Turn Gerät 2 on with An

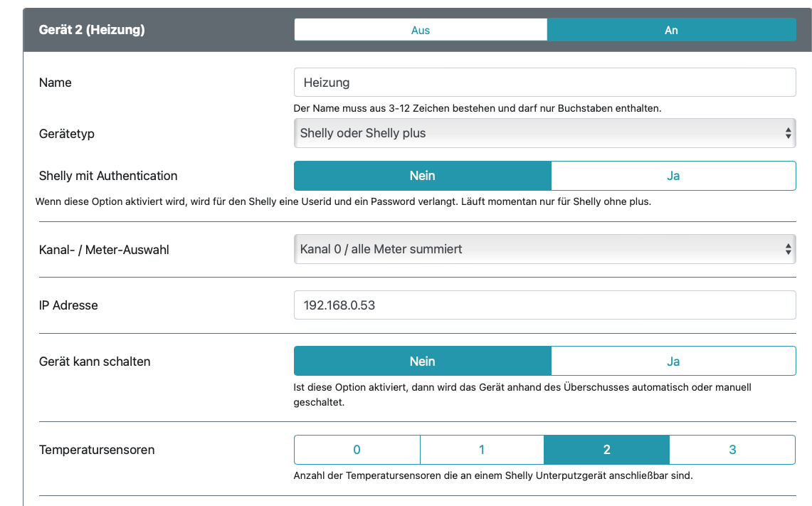click(x=671, y=30)
